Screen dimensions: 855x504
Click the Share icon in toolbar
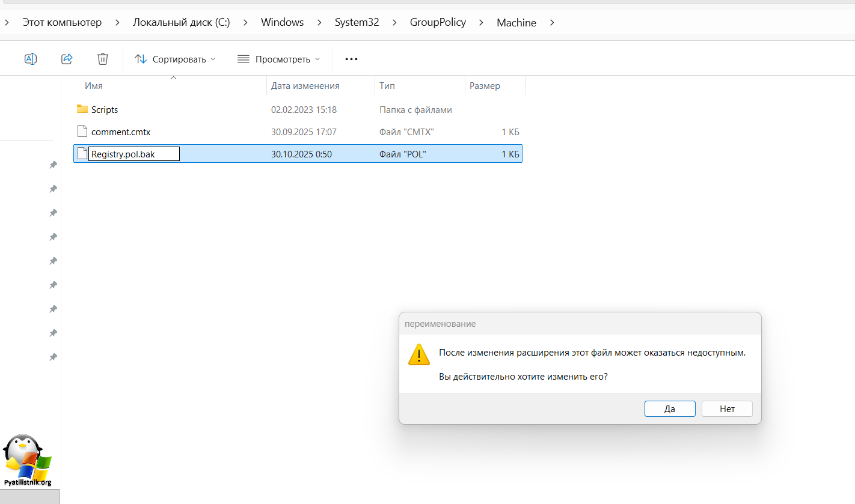coord(67,59)
